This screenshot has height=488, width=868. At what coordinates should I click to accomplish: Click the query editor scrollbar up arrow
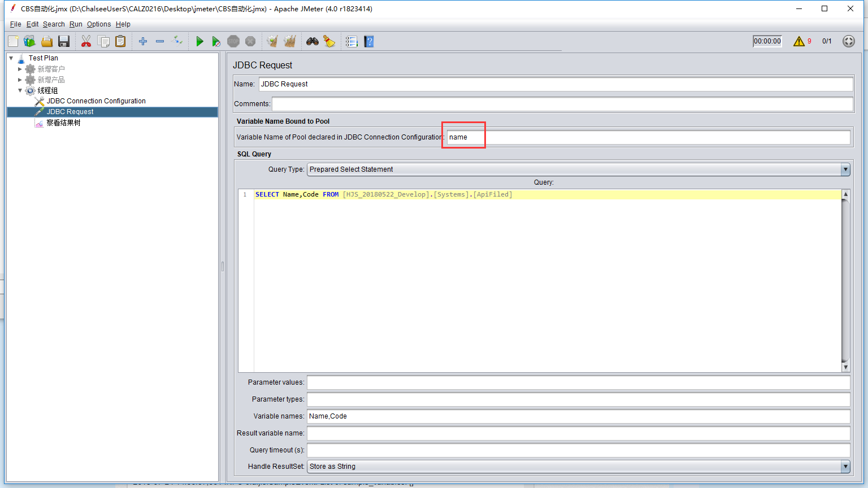[845, 194]
